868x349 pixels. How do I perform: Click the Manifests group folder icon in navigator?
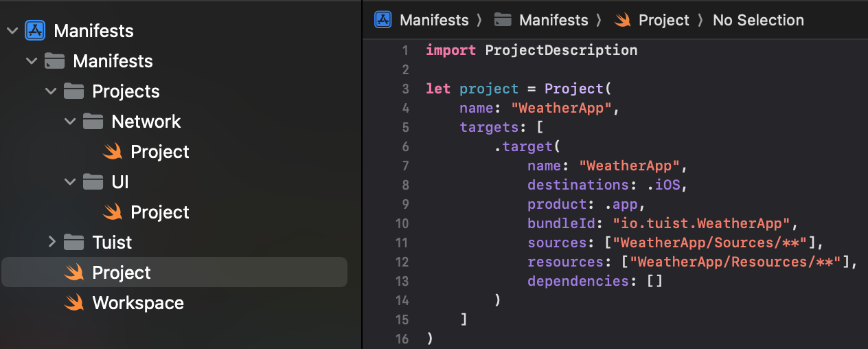pyautogui.click(x=54, y=61)
